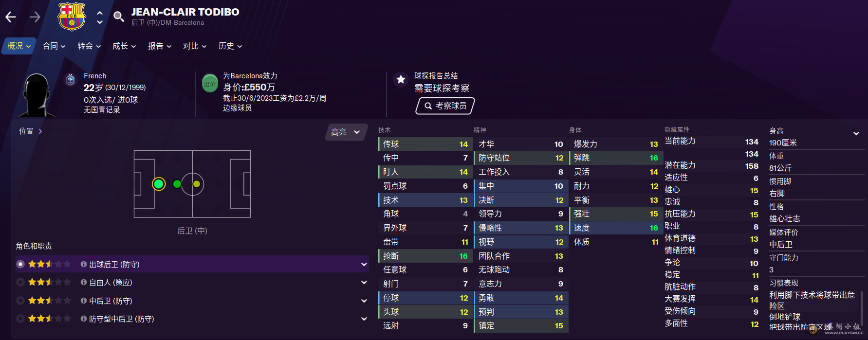This screenshot has width=868, height=340.
Task: Expand the 中后卫 (防守) role row
Action: pyautogui.click(x=364, y=301)
